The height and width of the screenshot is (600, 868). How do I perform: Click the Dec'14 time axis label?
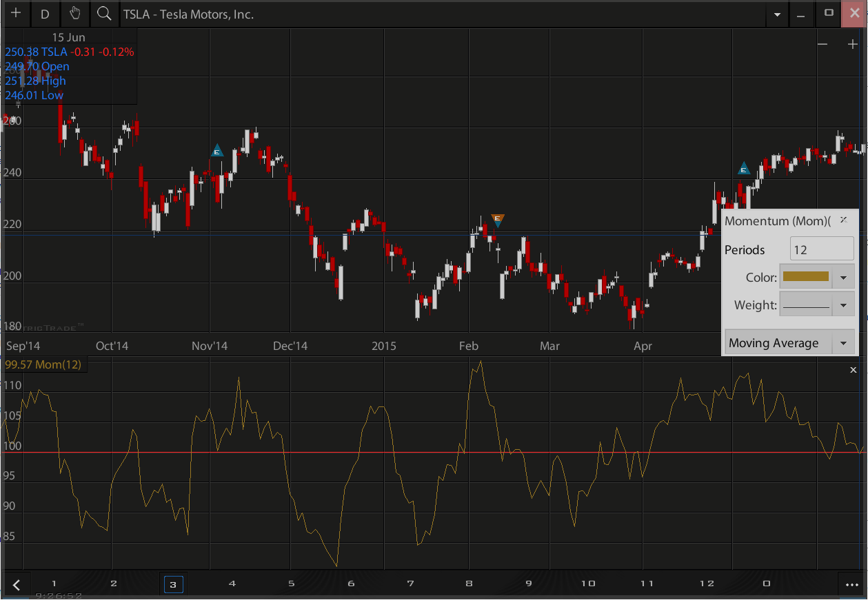290,346
